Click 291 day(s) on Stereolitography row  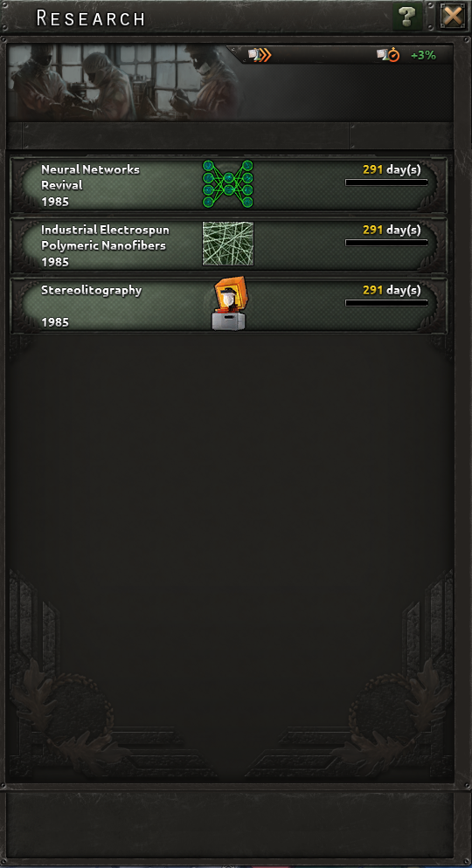tap(392, 290)
